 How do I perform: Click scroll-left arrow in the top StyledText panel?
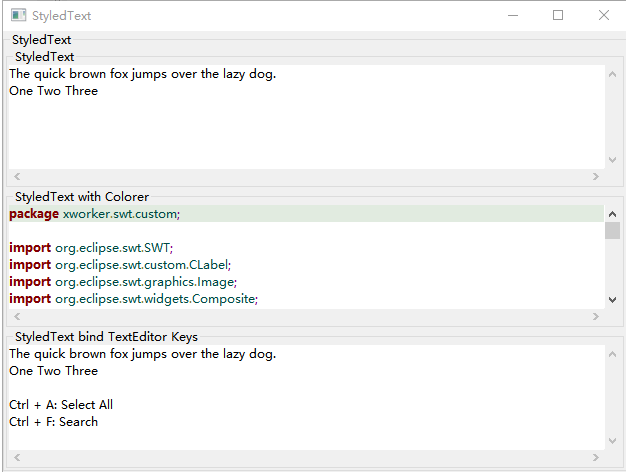point(16,176)
